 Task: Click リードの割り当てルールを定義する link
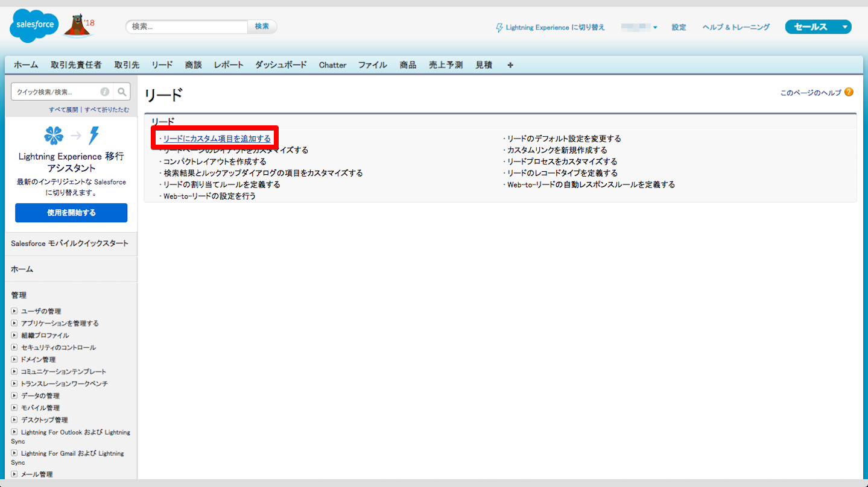[222, 184]
